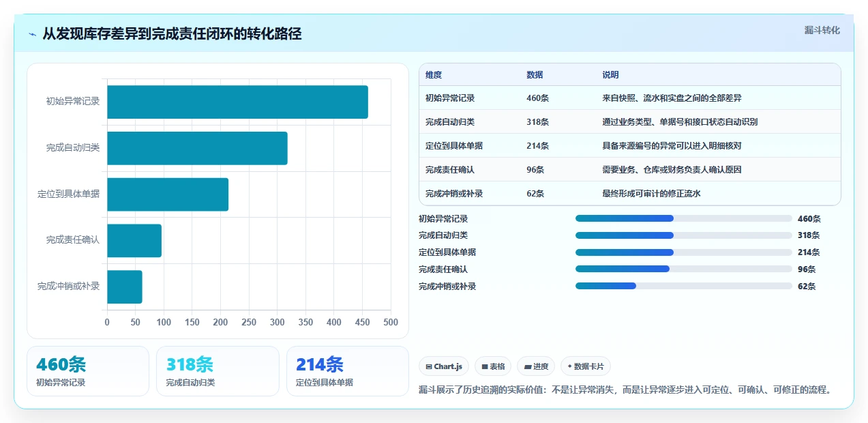Click the 说明 table column header
This screenshot has height=423, width=868.
point(610,75)
